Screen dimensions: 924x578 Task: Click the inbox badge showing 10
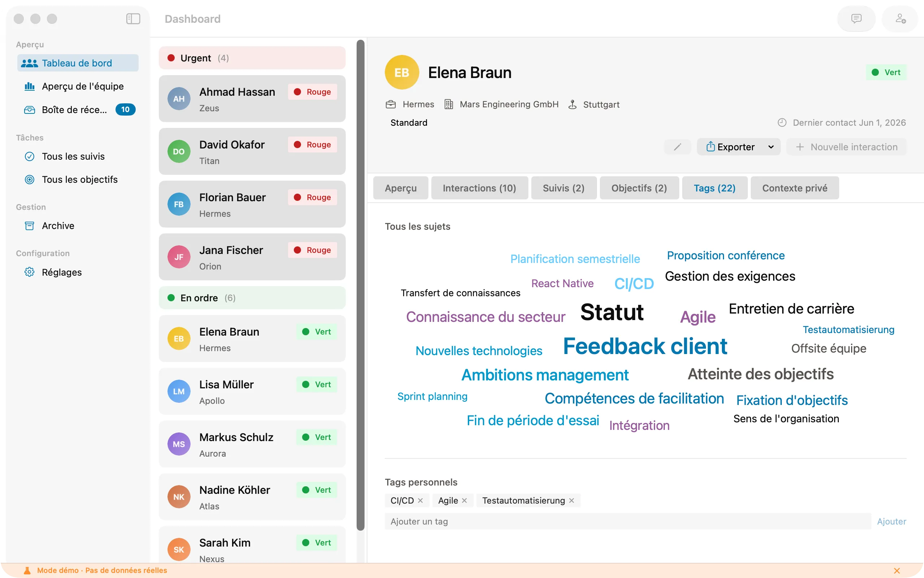coord(125,110)
